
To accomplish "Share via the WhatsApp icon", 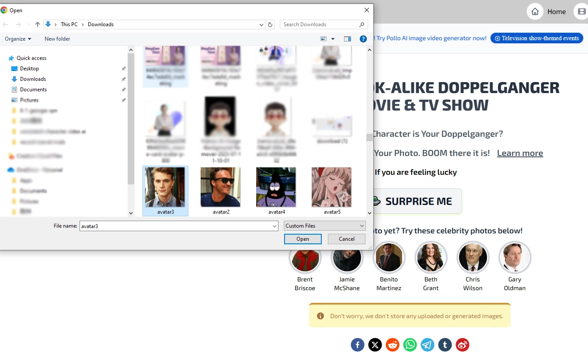I will coord(410,345).
